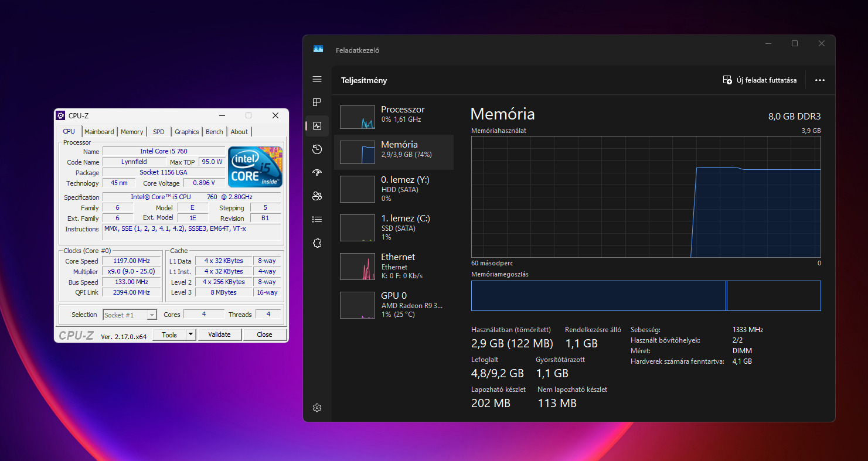
Task: Click the 8,0 GB DDR3 memory label
Action: click(795, 117)
